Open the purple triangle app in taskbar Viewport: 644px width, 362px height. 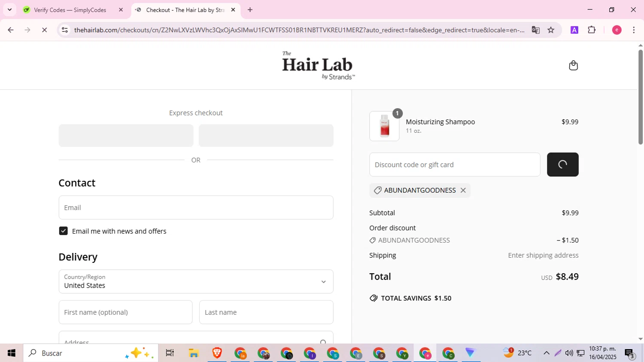click(471, 353)
